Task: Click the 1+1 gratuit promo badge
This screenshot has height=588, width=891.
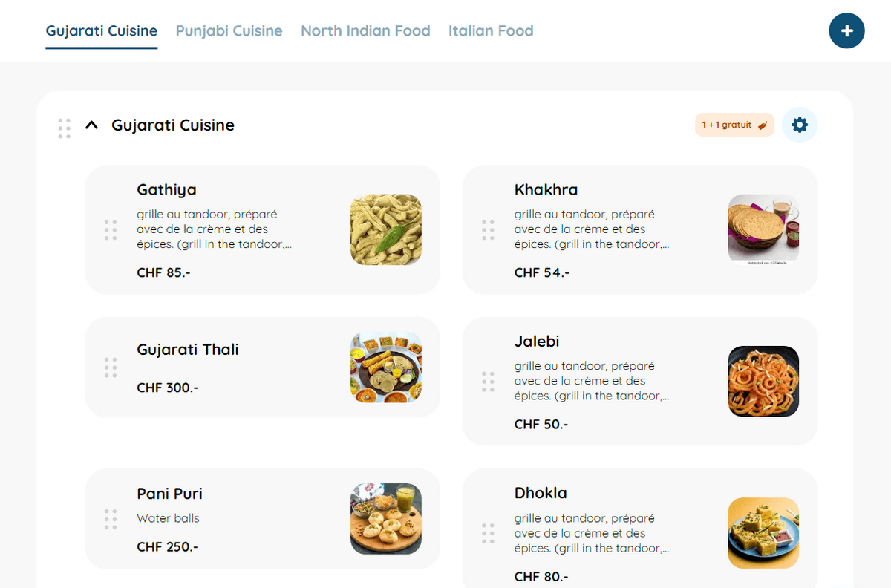Action: pyautogui.click(x=734, y=125)
